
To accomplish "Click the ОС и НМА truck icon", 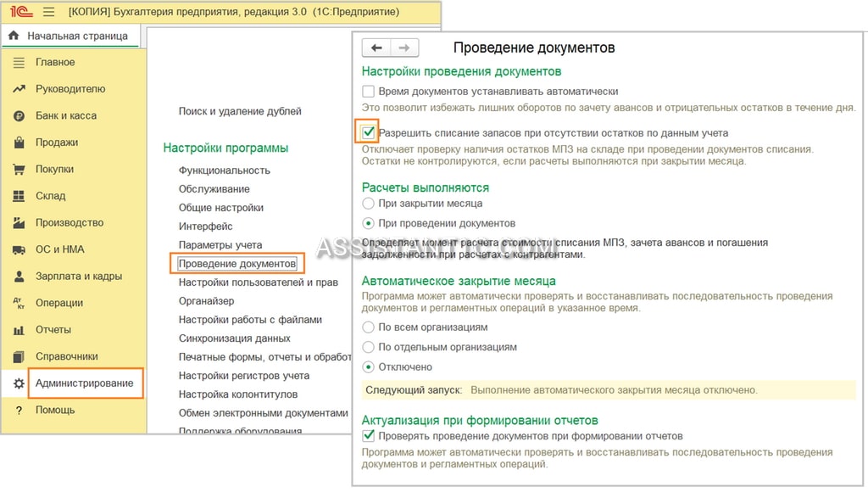I will (x=19, y=250).
